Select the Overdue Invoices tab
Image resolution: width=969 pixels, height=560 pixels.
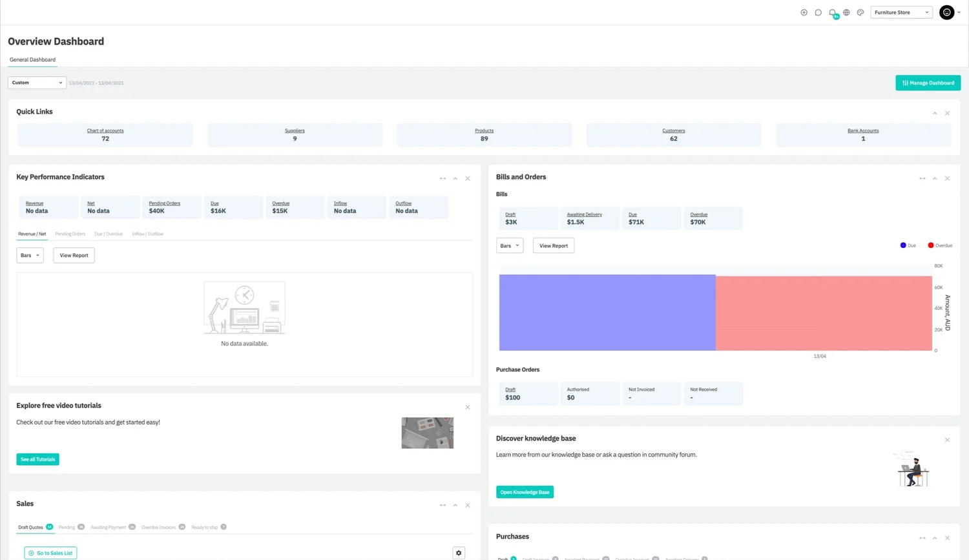point(158,527)
